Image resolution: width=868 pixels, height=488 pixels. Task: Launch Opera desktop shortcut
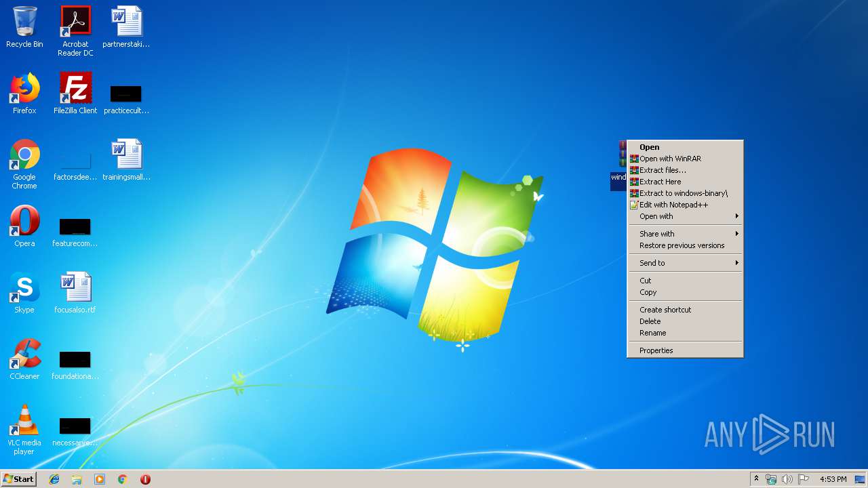24,226
